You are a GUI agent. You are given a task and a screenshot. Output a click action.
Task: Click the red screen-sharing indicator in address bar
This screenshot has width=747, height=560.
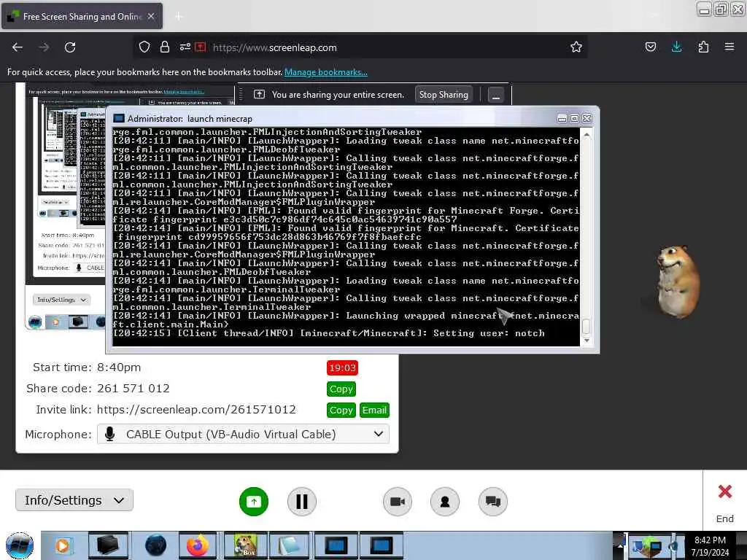(200, 47)
